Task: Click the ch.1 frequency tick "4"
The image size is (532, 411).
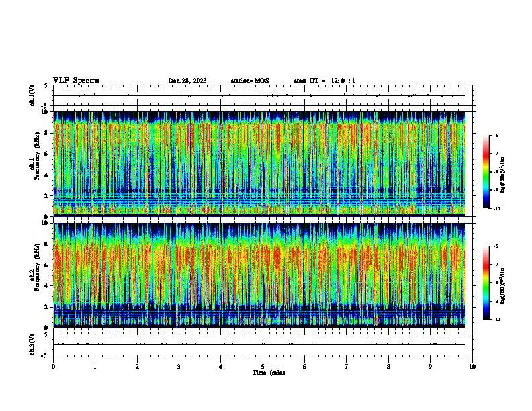Action: pyautogui.click(x=46, y=175)
